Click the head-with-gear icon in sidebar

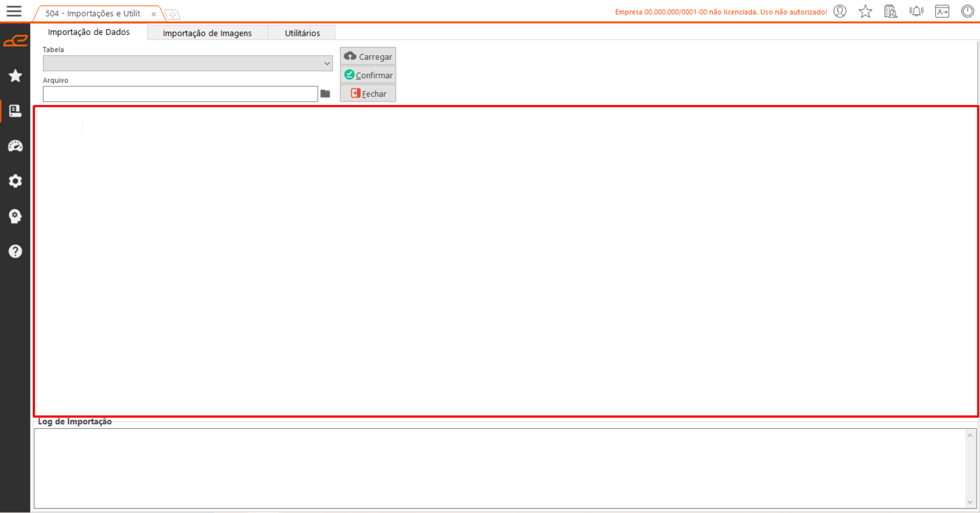point(15,216)
